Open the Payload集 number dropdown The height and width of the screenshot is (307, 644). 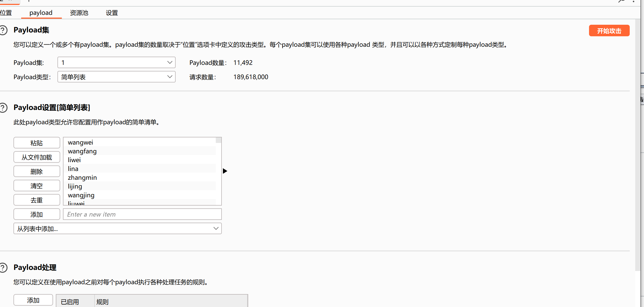tap(116, 63)
